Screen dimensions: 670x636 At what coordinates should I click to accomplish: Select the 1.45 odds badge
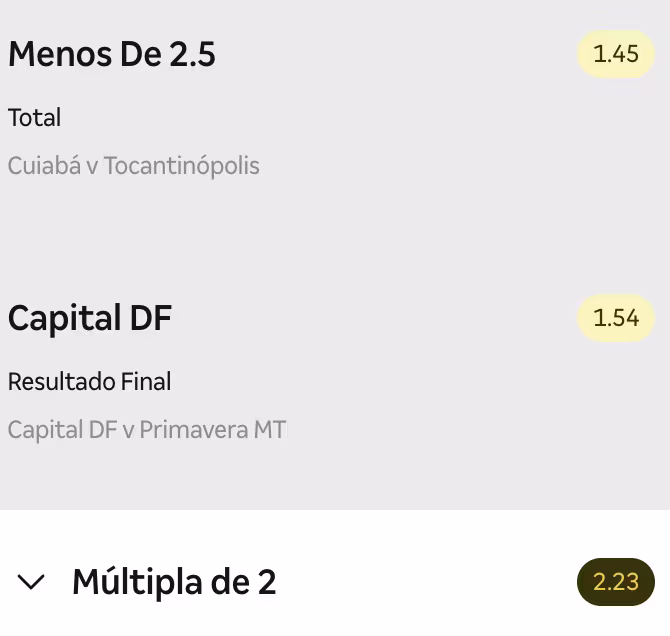coord(616,54)
